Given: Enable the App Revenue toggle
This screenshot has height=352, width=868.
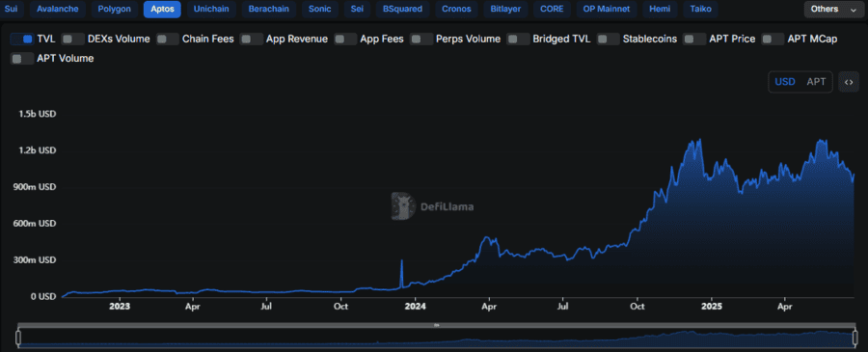Looking at the screenshot, I should pyautogui.click(x=252, y=39).
